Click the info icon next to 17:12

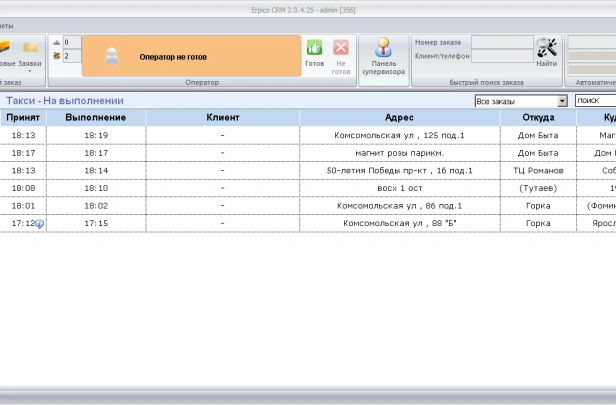pos(40,224)
